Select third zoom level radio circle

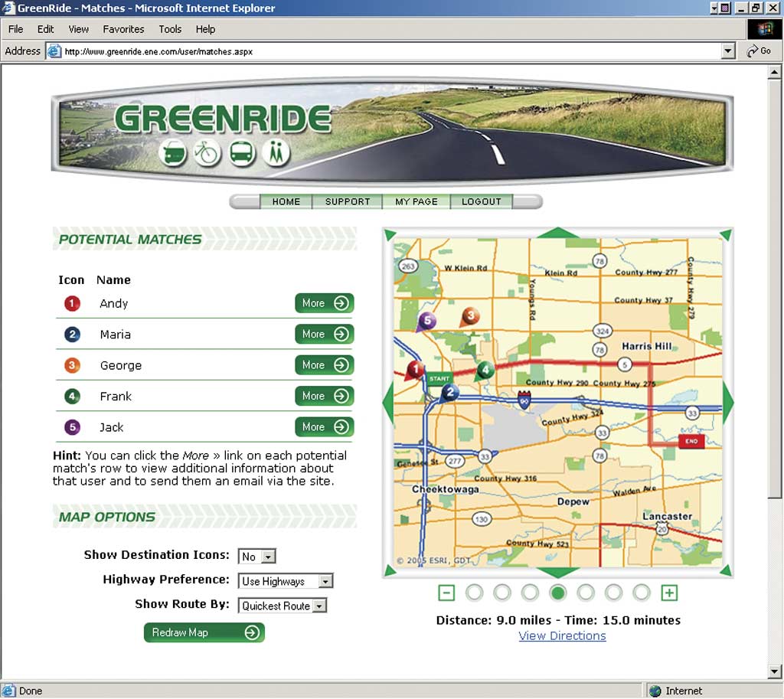coord(530,593)
